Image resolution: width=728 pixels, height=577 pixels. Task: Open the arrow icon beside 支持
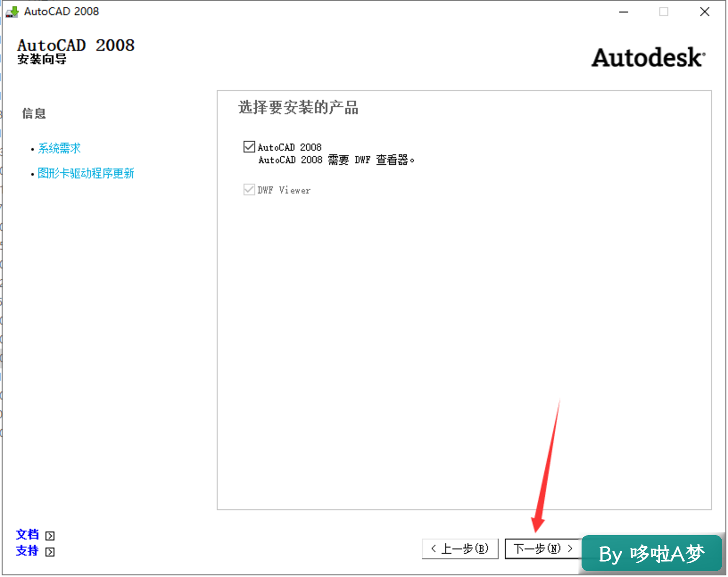tap(50, 552)
